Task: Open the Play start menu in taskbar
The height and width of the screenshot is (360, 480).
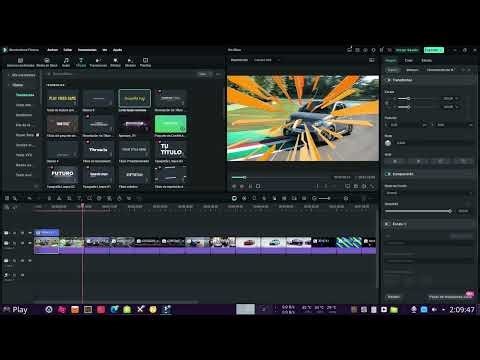Action: coord(15,310)
